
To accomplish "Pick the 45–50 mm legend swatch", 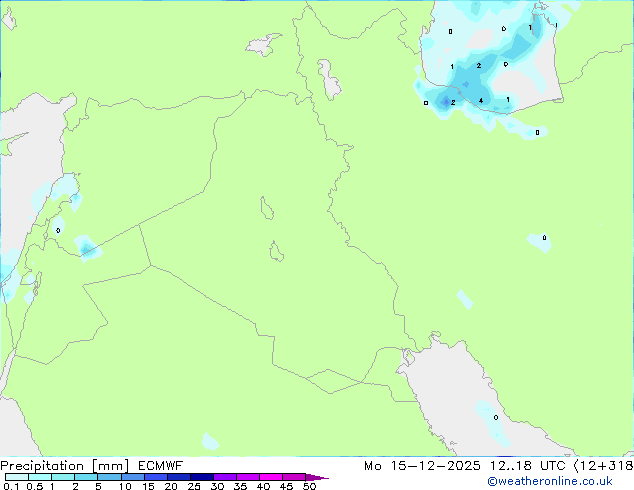I will click(294, 477).
